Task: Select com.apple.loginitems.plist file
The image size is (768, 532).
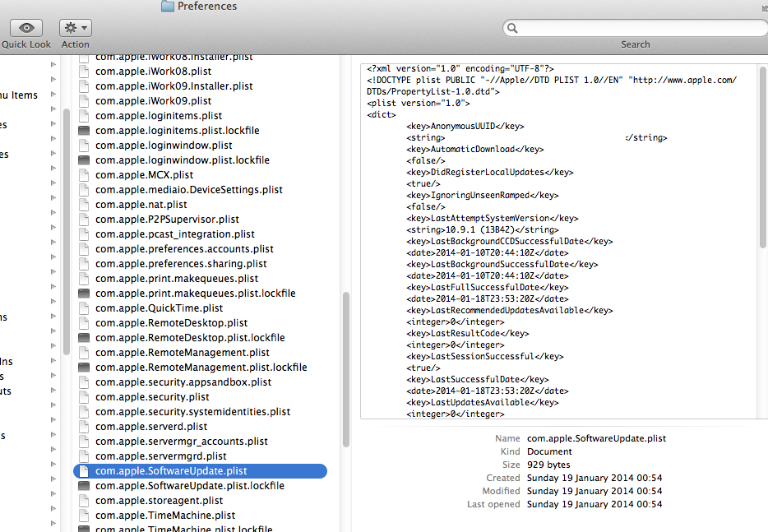Action: click(159, 116)
